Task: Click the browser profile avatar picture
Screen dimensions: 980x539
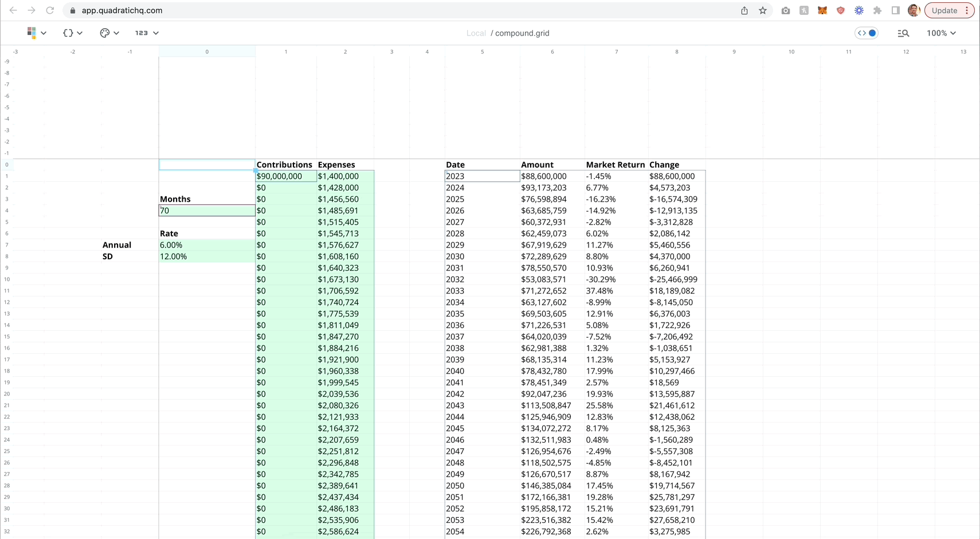Action: tap(914, 10)
